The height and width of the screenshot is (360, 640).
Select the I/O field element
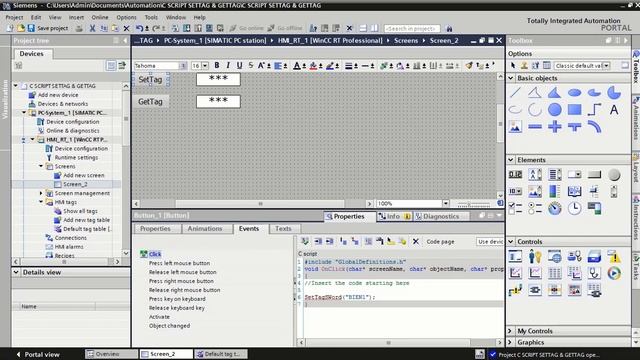515,175
